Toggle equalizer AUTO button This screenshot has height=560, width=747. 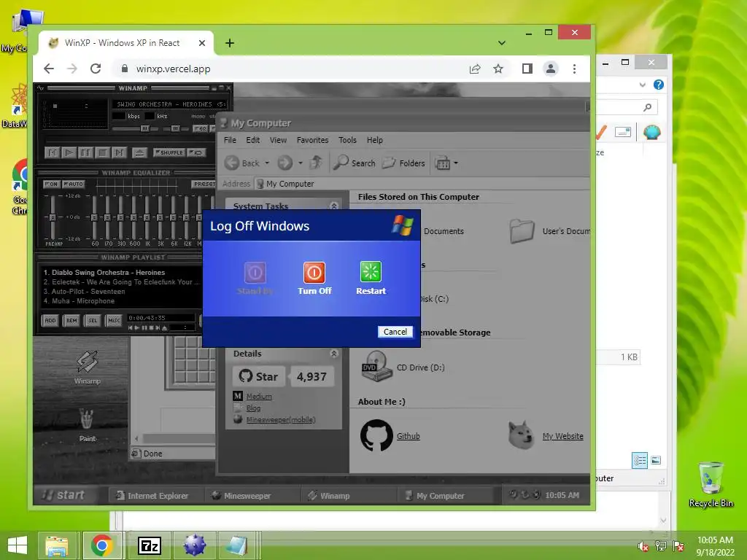[x=74, y=184]
